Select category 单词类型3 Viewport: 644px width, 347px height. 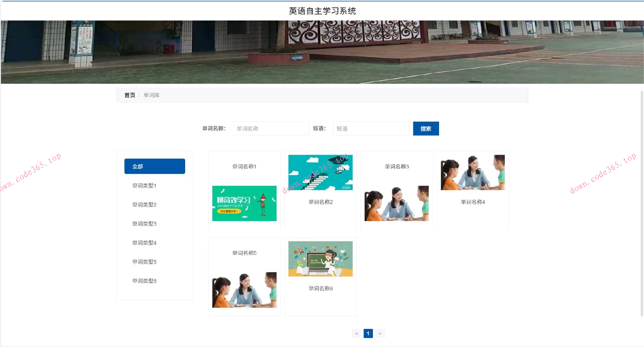(x=144, y=223)
